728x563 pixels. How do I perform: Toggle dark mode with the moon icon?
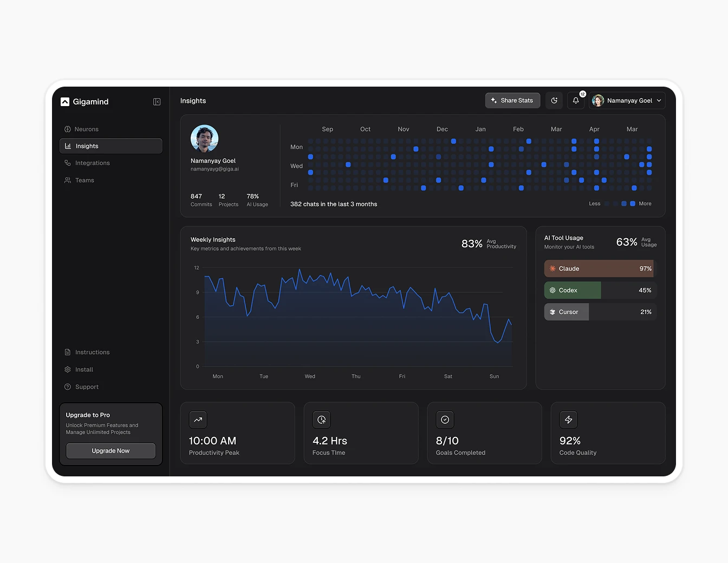[x=554, y=100]
